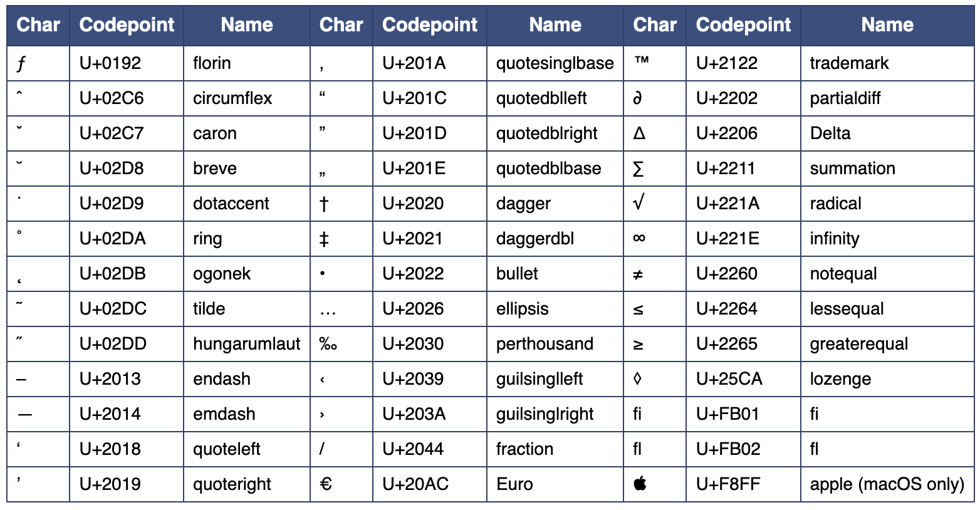Click the trademark symbol character
The height and width of the screenshot is (510, 980).
(x=641, y=61)
